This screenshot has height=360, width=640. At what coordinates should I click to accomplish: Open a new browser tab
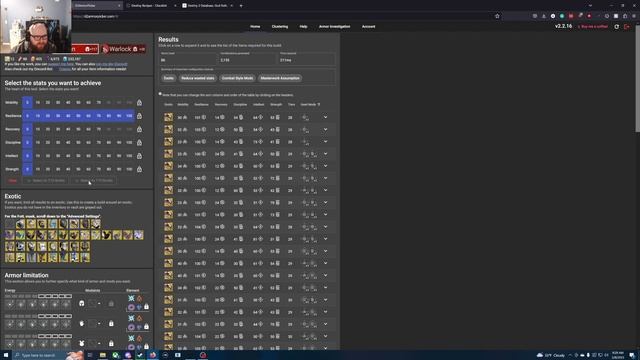click(x=241, y=6)
